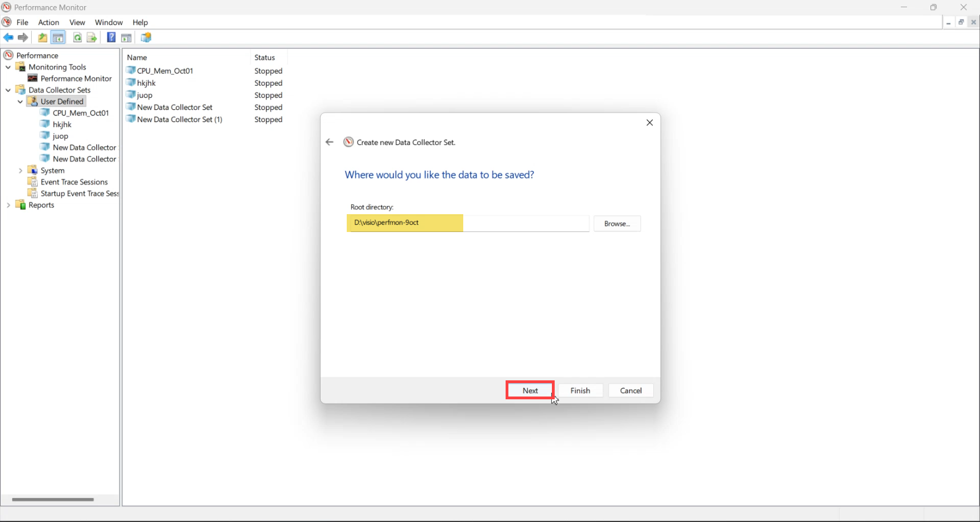Click the Back arrow toolbar icon
Screen dimensions: 980x522
coord(8,37)
